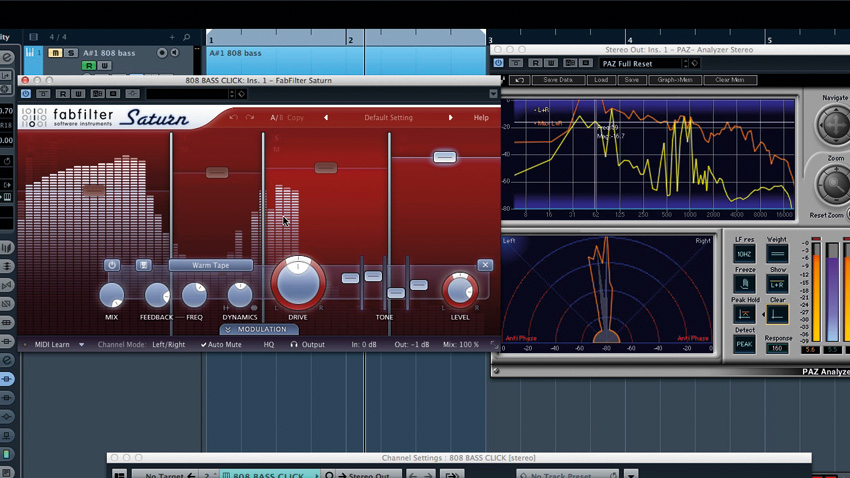850x478 pixels.
Task: Click Clear Mem in PAZ Analyzer
Action: click(x=730, y=80)
